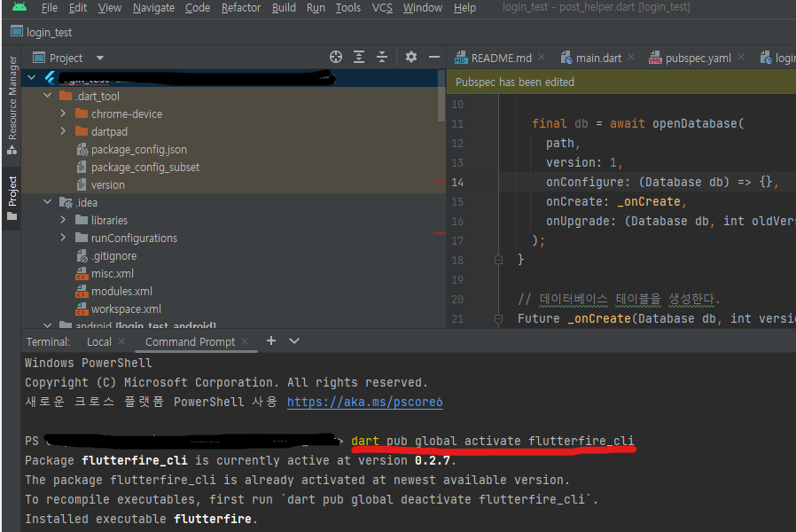Open the VCS menu

pyautogui.click(x=382, y=8)
